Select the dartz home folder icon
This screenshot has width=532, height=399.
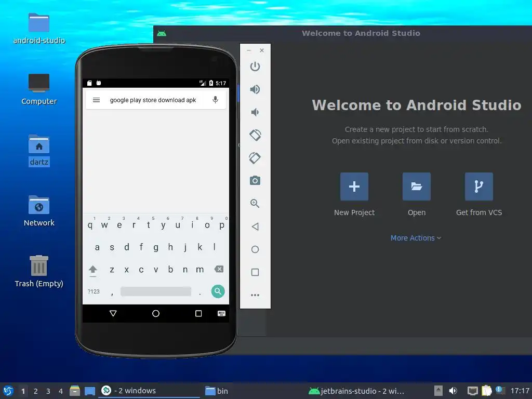click(x=39, y=150)
